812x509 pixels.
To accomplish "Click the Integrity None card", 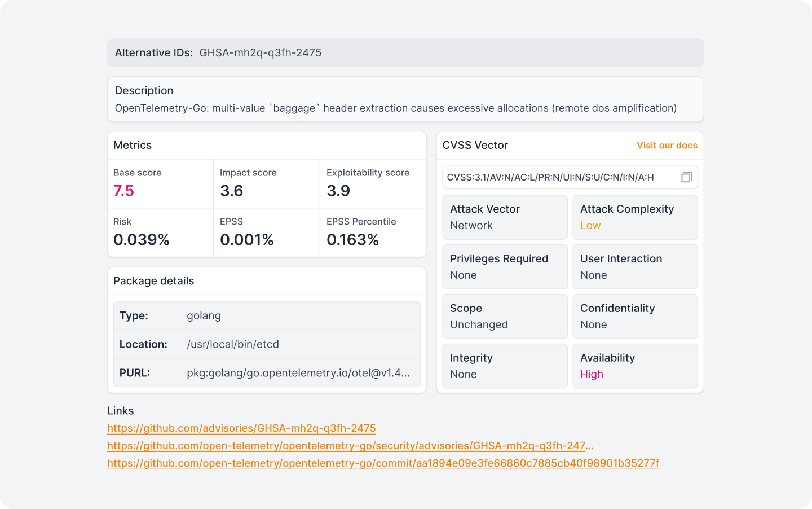I will coord(505,366).
